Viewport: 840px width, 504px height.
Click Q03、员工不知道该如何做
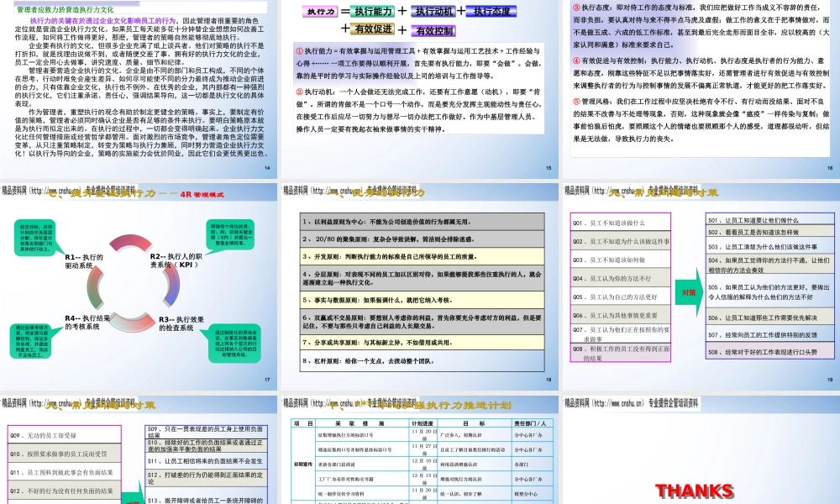(621, 260)
